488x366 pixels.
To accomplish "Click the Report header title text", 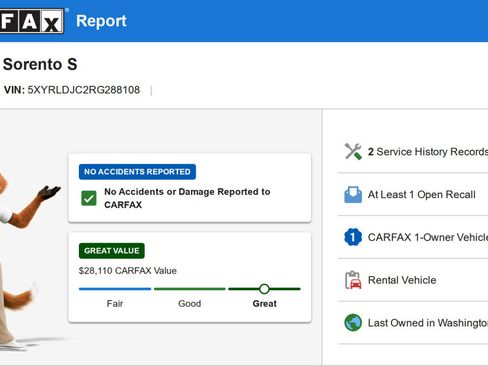I will tap(101, 21).
